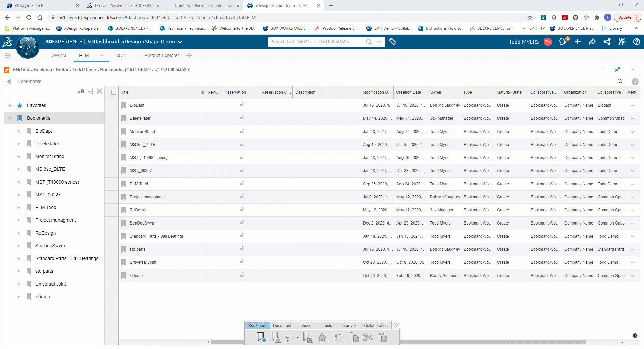The height and width of the screenshot is (349, 644).
Task: Open the Lifecycle action bar tab
Action: pyautogui.click(x=350, y=325)
